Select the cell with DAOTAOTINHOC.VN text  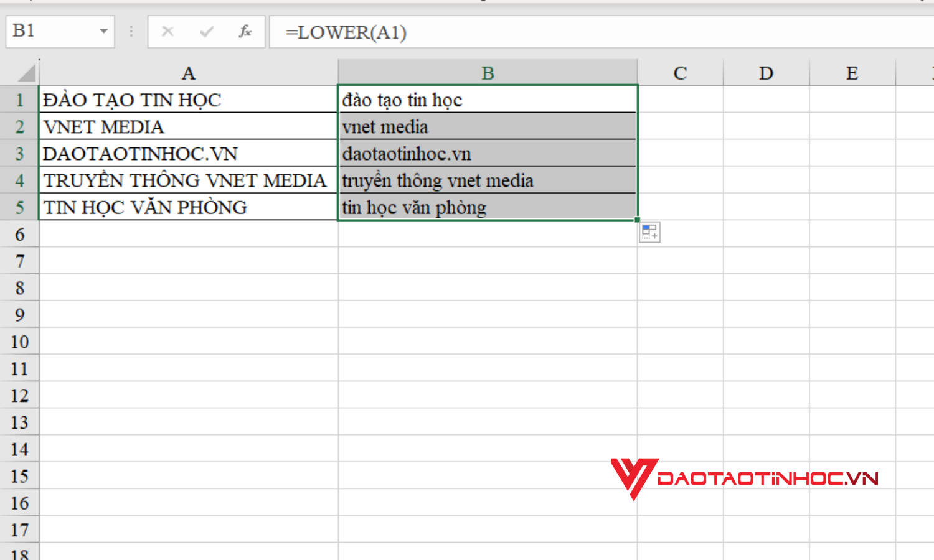click(187, 153)
